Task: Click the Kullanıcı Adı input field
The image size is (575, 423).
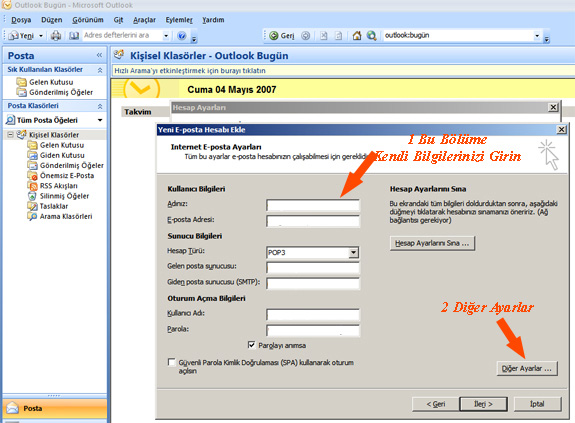Action: (313, 315)
